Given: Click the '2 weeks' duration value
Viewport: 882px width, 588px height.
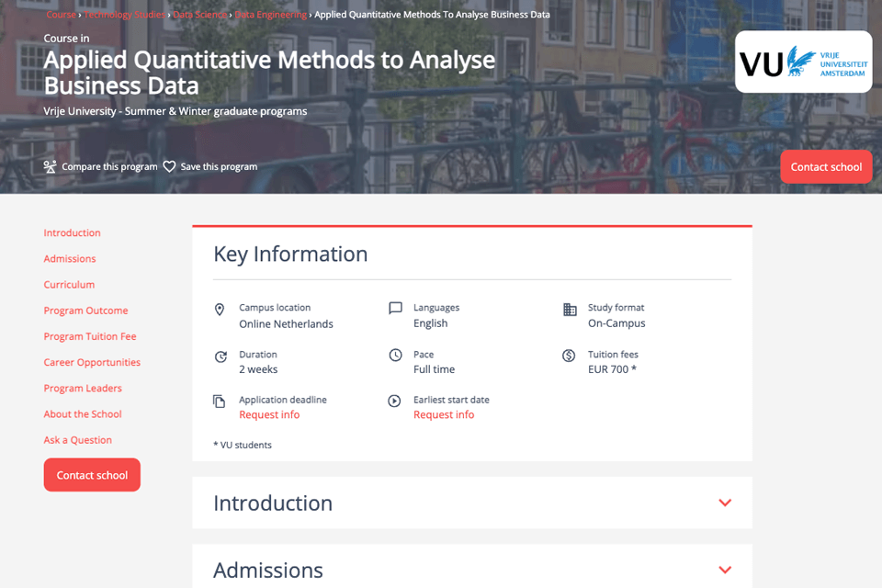Looking at the screenshot, I should click(x=258, y=369).
